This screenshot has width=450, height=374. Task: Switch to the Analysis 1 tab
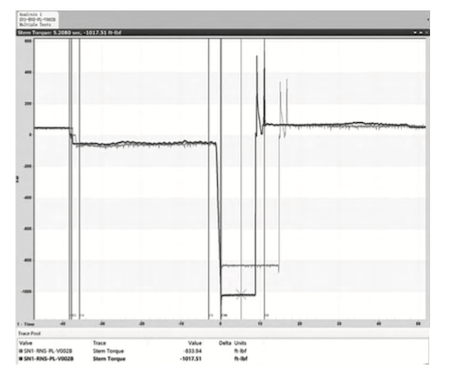(x=37, y=20)
